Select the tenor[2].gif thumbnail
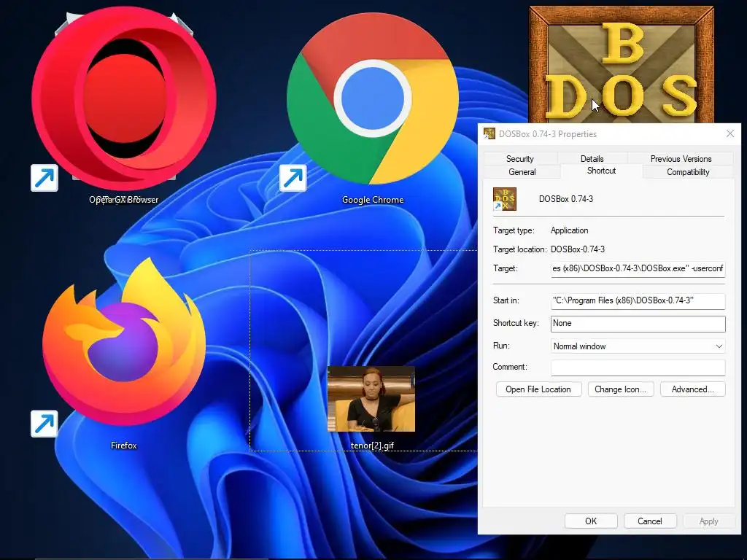 point(371,399)
